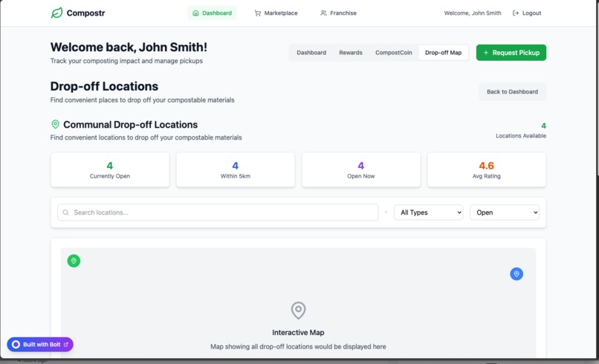Switch to the CompostCoin tab
Viewport: 599px width, 364px height.
[x=393, y=53]
